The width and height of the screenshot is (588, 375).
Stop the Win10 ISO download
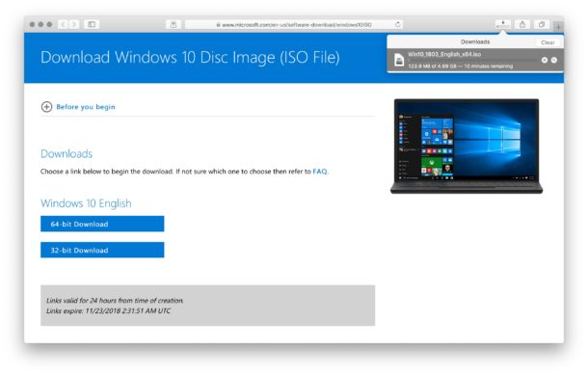point(545,60)
